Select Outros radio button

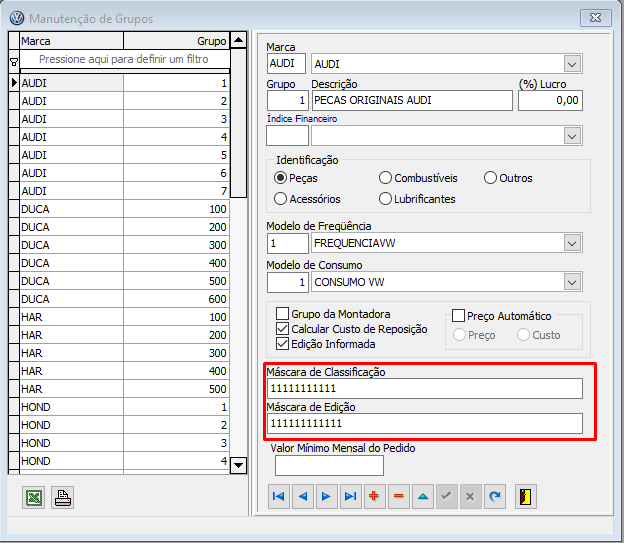pyautogui.click(x=490, y=178)
